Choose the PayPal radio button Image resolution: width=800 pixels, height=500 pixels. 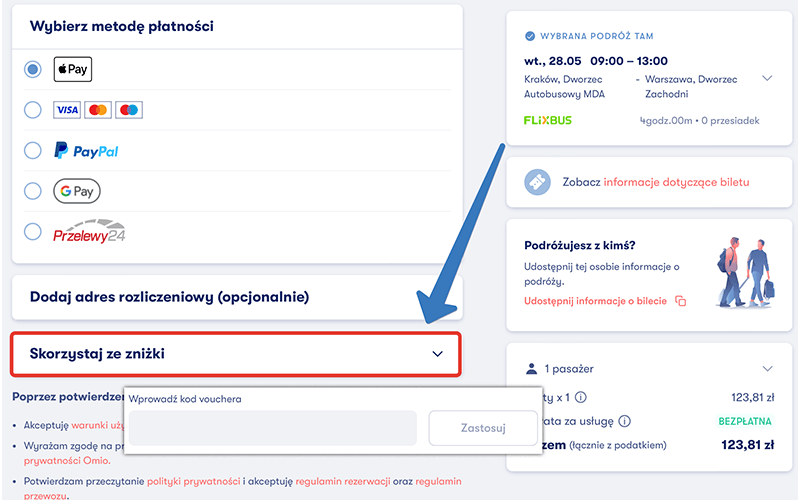pos(33,151)
